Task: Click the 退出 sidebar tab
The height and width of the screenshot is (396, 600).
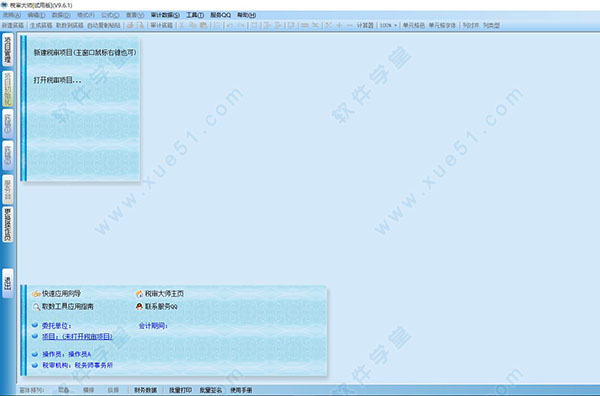Action: pyautogui.click(x=8, y=283)
